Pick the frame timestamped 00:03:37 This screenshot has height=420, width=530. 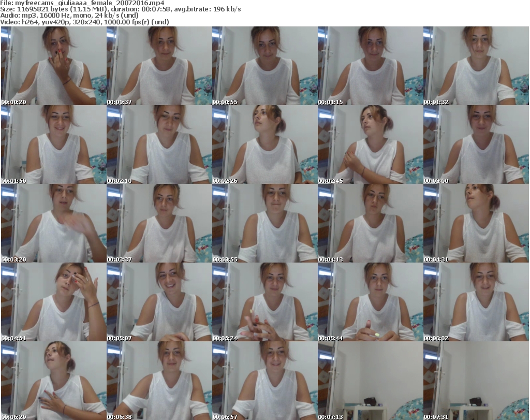[x=159, y=224]
